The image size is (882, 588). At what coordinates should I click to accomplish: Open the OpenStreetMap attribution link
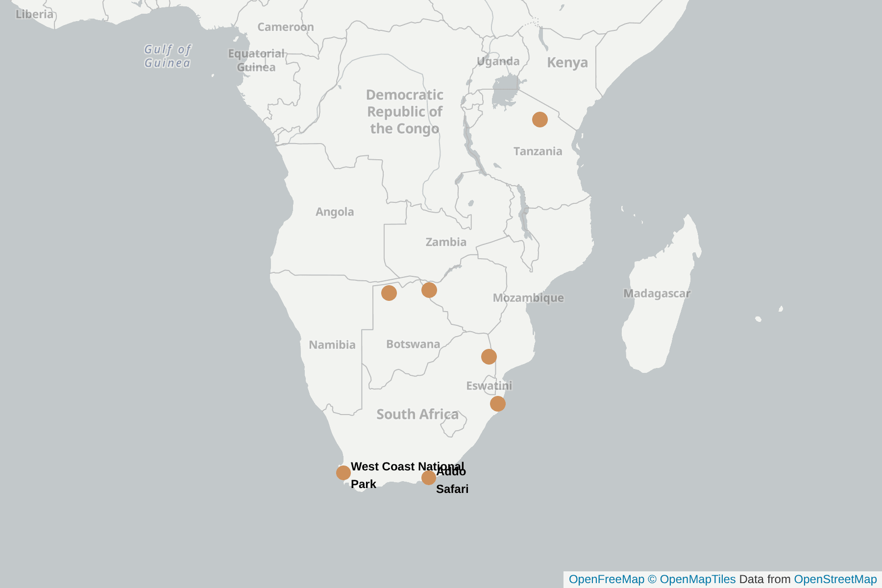[835, 579]
